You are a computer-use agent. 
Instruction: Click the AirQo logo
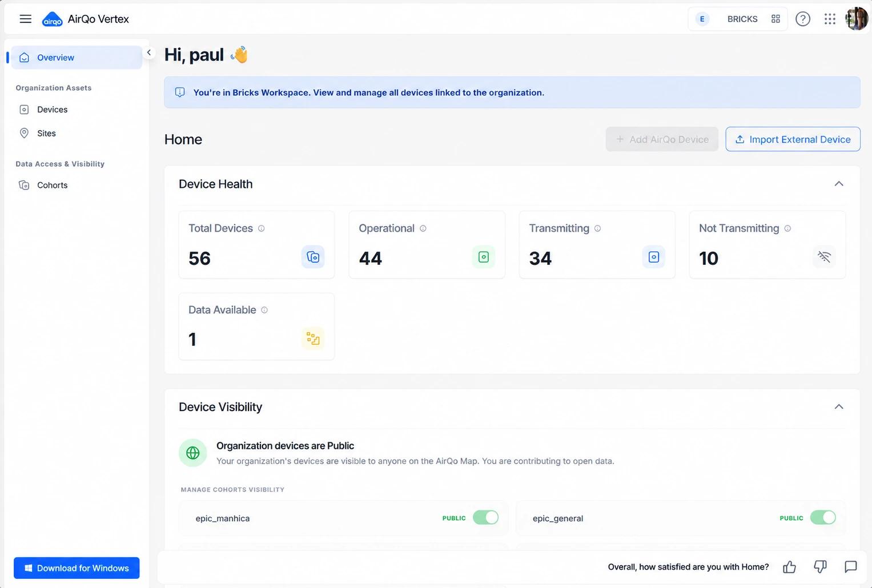point(53,19)
